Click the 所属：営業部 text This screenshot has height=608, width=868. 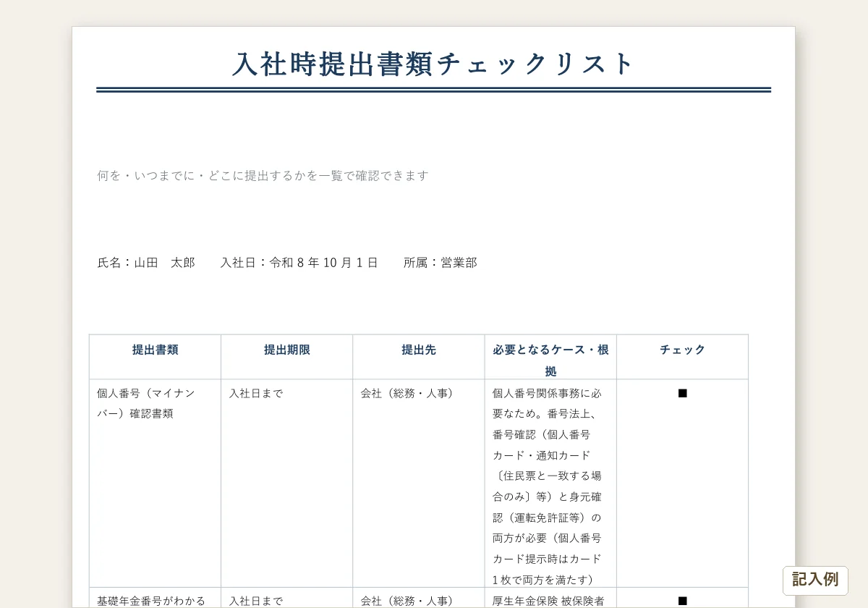441,262
